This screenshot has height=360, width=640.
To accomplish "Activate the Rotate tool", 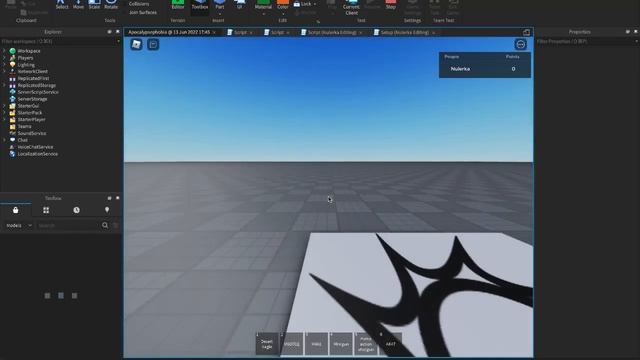I will point(111,4).
